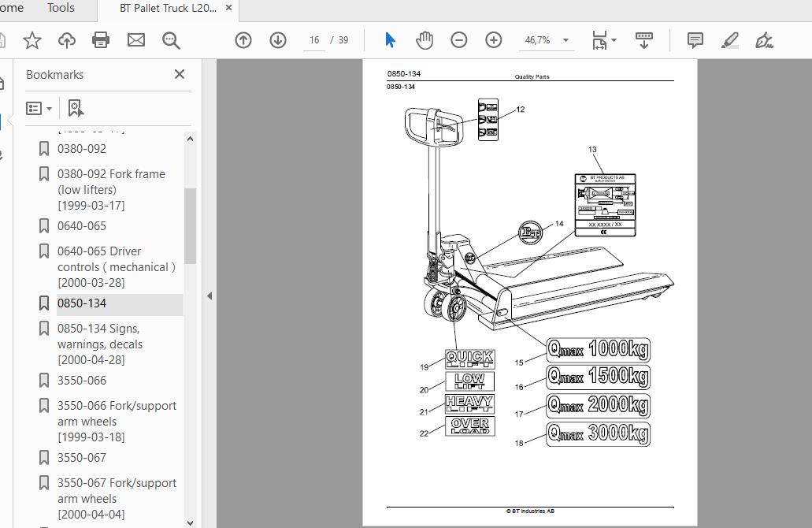This screenshot has width=812, height=528.
Task: Open bookmark 0640-065
Action: pyautogui.click(x=82, y=226)
